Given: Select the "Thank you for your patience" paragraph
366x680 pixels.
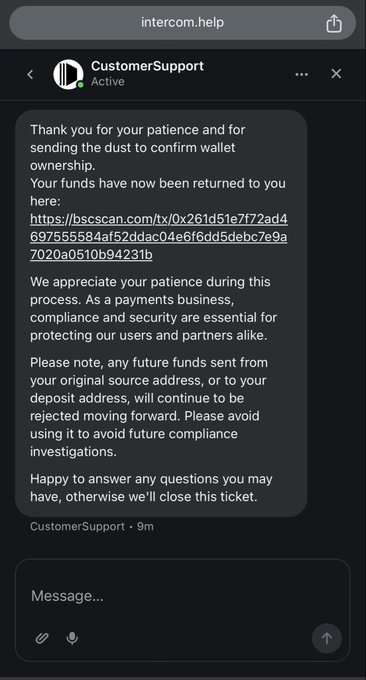Looking at the screenshot, I should tap(138, 147).
